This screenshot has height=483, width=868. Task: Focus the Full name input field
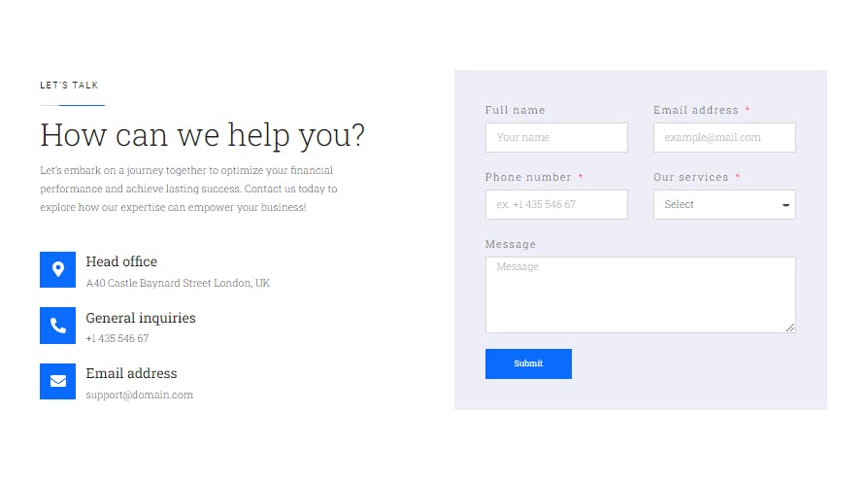click(x=556, y=137)
